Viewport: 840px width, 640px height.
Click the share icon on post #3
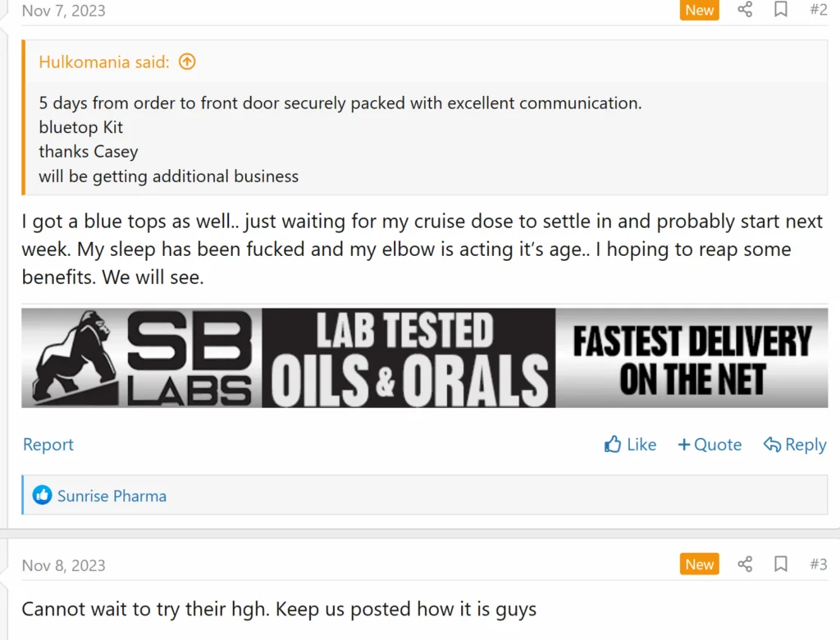coord(745,564)
